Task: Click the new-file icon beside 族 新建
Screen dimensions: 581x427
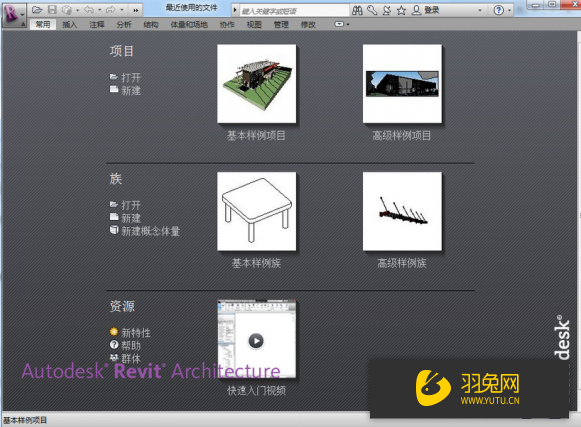Action: coord(114,217)
